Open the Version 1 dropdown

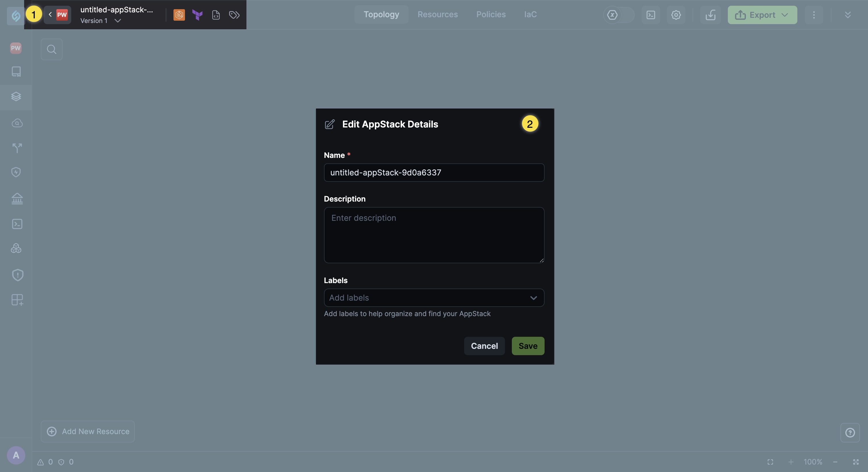click(101, 21)
